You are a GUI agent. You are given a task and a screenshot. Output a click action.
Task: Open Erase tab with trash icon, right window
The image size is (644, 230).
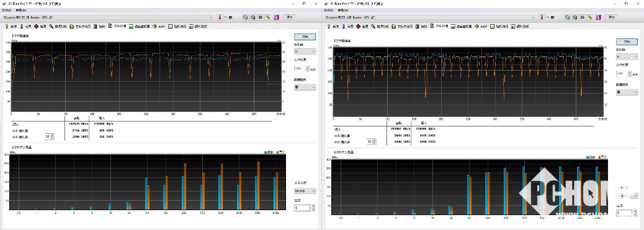pyautogui.click(x=422, y=26)
